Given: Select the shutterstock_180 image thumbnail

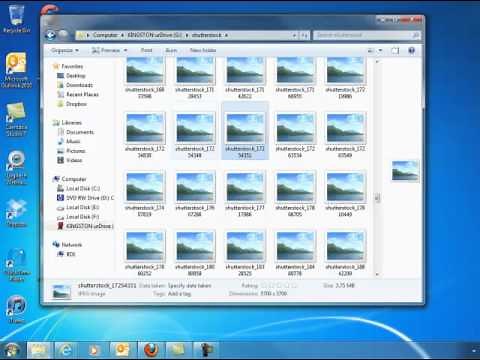Looking at the screenshot, I should click(195, 246).
